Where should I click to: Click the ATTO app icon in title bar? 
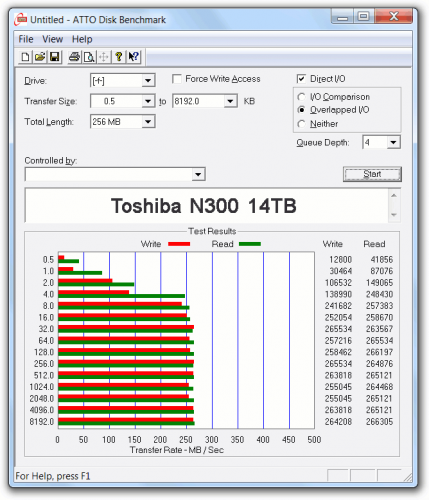(21, 19)
